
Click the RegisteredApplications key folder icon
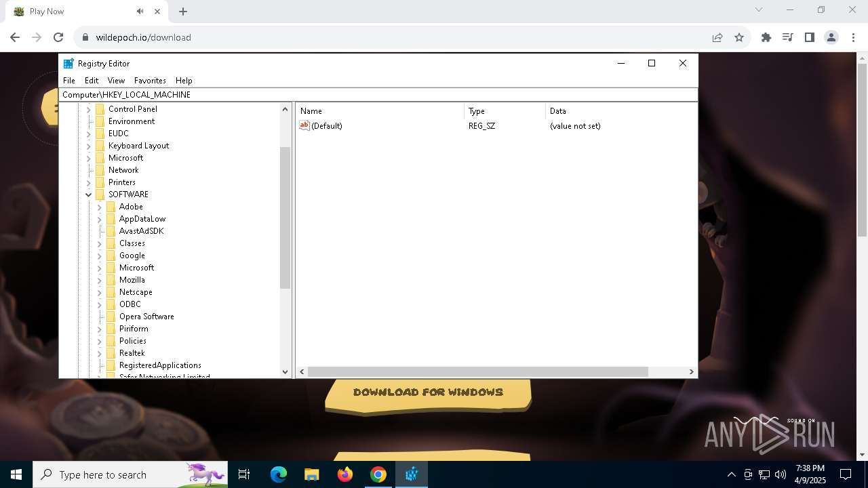tap(111, 365)
